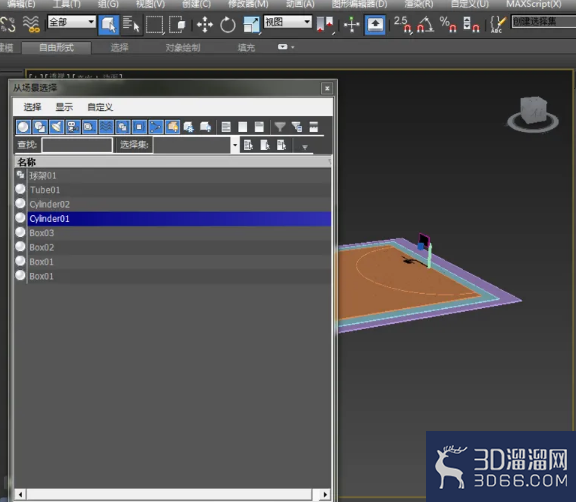The width and height of the screenshot is (576, 502).
Task: Select the Tube01 row
Action: 179,190
